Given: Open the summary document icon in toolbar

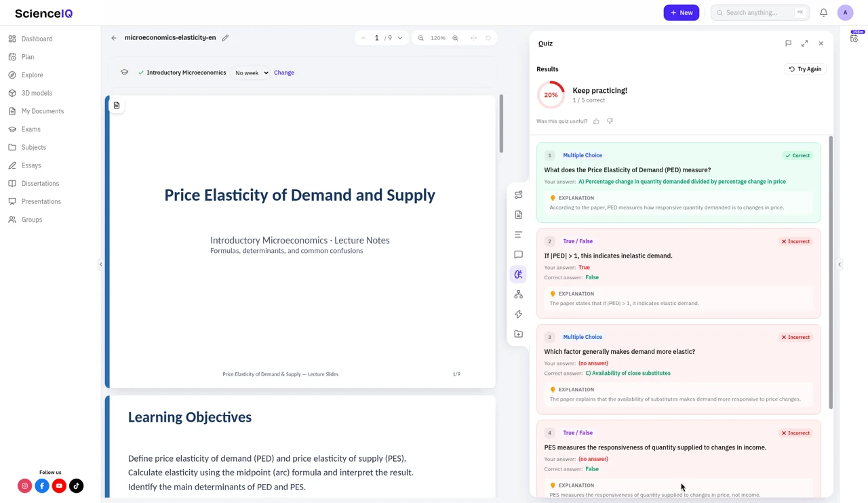Looking at the screenshot, I should (x=518, y=215).
